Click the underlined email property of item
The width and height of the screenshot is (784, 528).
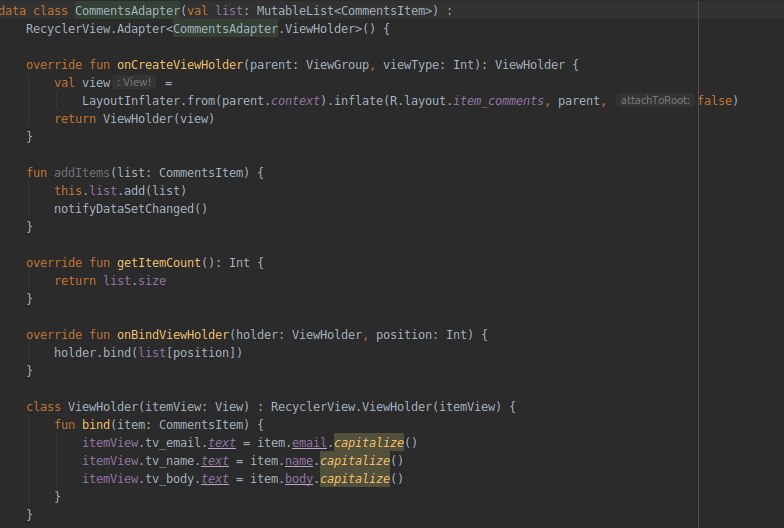(309, 442)
